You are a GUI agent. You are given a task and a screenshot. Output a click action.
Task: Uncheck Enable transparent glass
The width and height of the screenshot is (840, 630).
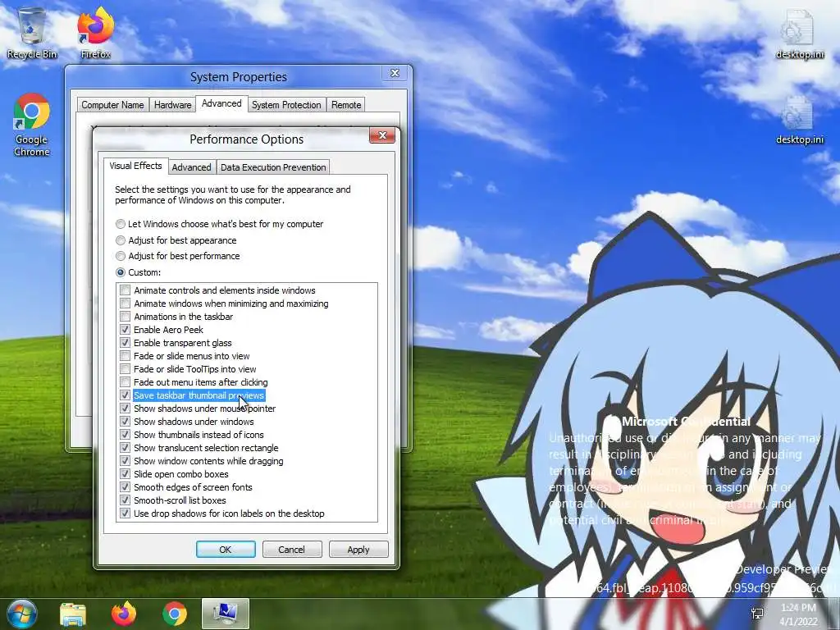[126, 343]
